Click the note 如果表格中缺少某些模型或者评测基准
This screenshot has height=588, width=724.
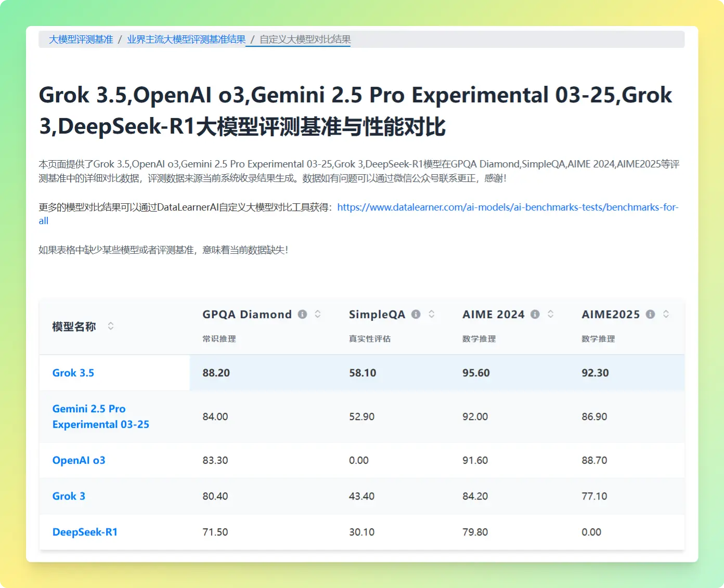(x=163, y=250)
